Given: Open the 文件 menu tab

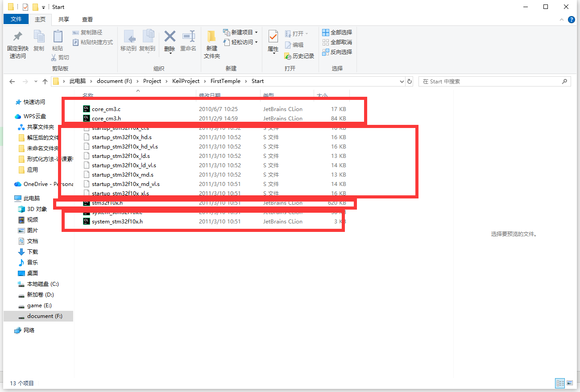Looking at the screenshot, I should 16,19.
